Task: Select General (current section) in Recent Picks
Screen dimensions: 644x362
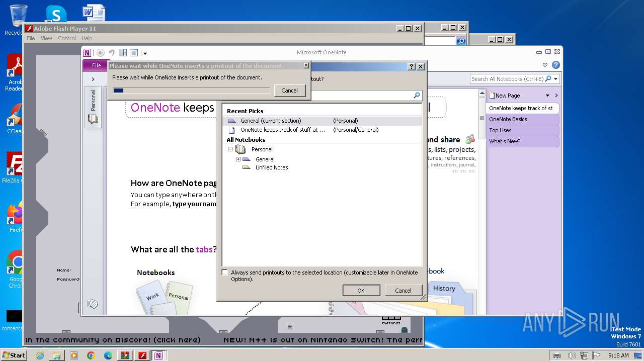Action: [322, 121]
